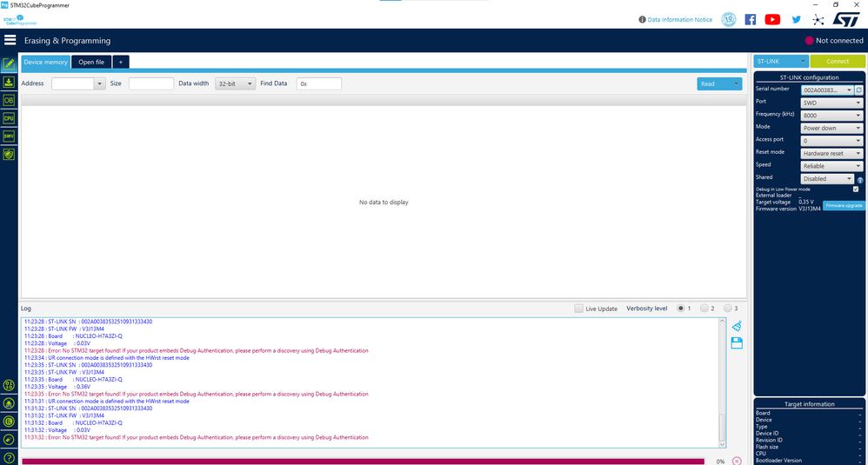Open the ST-LINK interface dropdown
Screen dimensions: 868x465
click(781, 62)
